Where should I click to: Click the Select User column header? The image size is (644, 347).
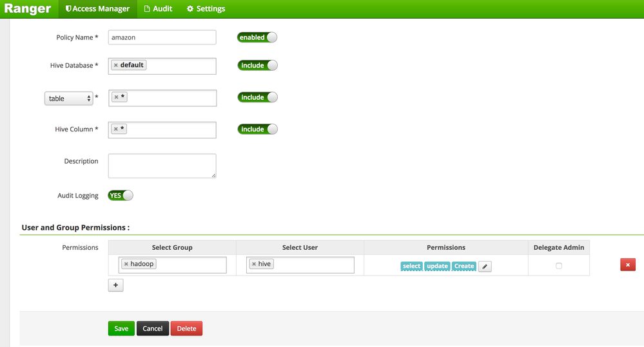(x=300, y=247)
